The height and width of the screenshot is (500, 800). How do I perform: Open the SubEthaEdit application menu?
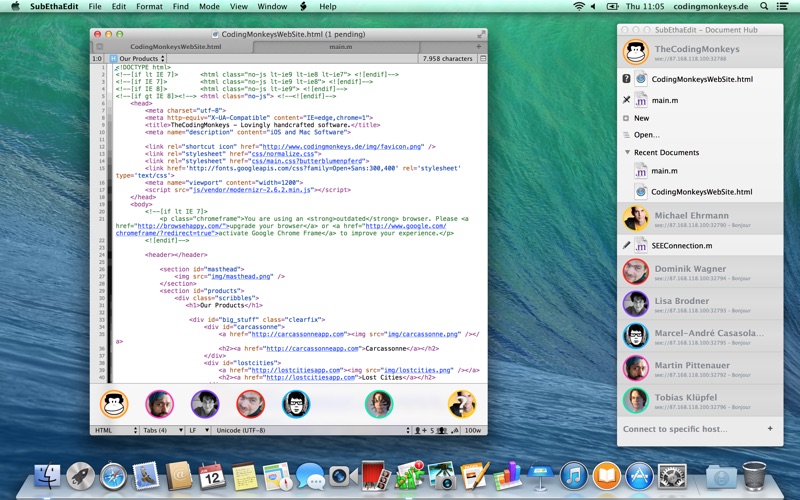coord(54,6)
